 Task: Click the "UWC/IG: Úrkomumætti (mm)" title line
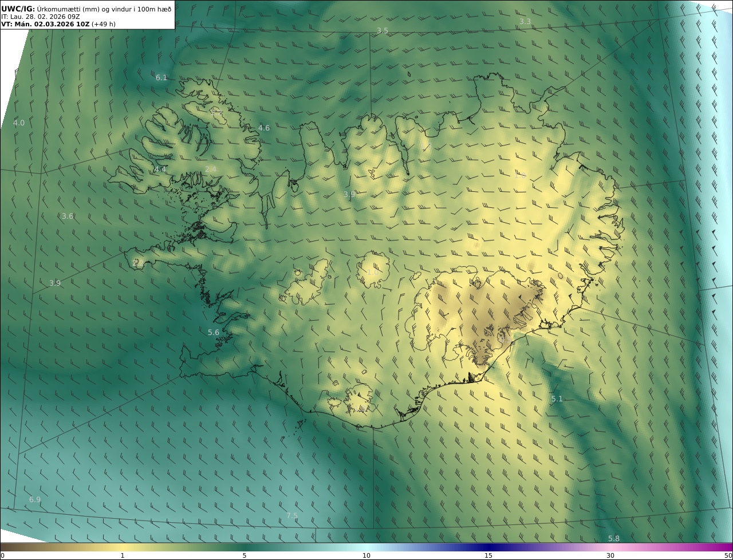pos(86,9)
